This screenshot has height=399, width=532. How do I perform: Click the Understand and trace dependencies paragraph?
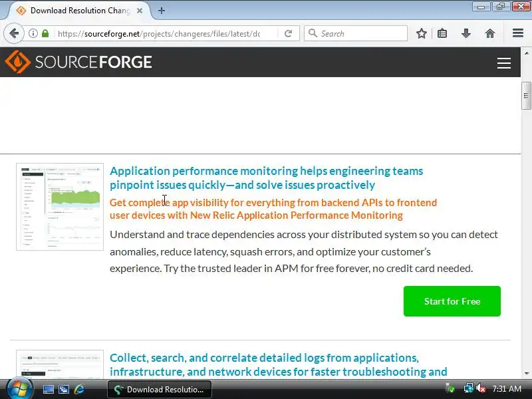click(x=304, y=251)
